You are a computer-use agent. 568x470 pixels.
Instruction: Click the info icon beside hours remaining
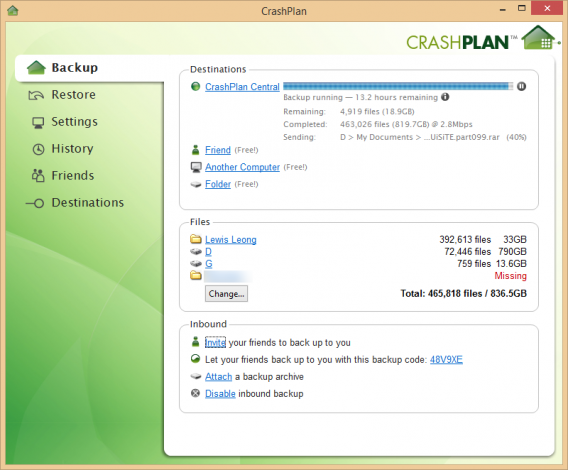pos(445,97)
